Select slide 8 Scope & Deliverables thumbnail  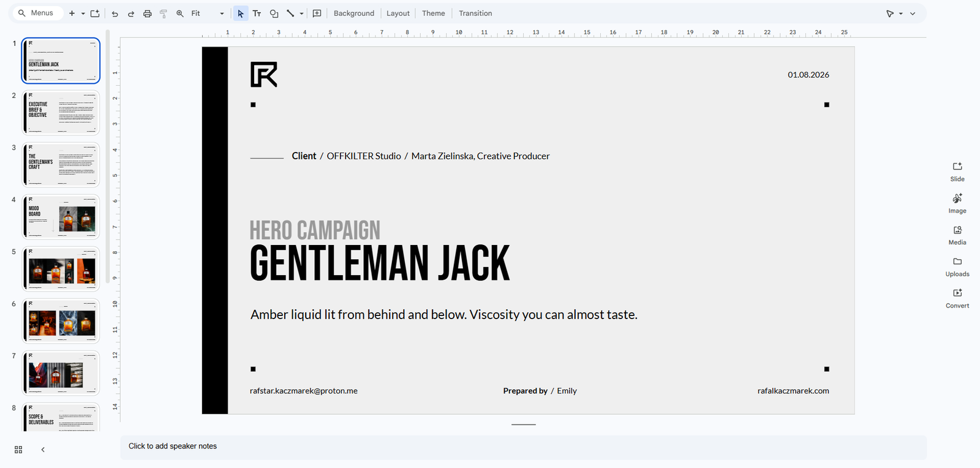[x=61, y=417]
